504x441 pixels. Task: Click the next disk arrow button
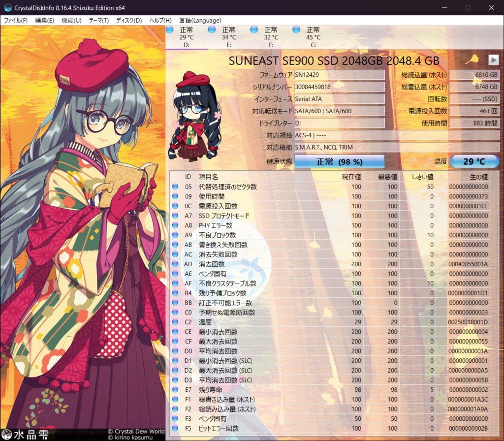493,60
